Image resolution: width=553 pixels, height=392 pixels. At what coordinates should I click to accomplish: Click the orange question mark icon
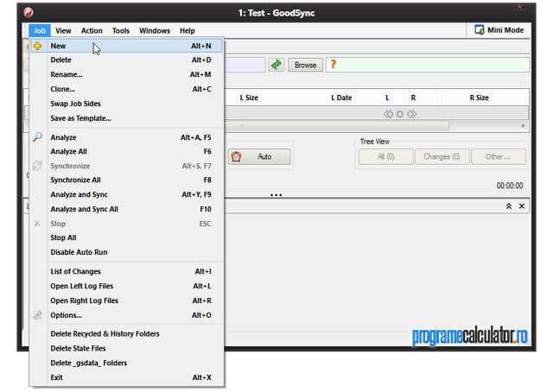click(333, 64)
